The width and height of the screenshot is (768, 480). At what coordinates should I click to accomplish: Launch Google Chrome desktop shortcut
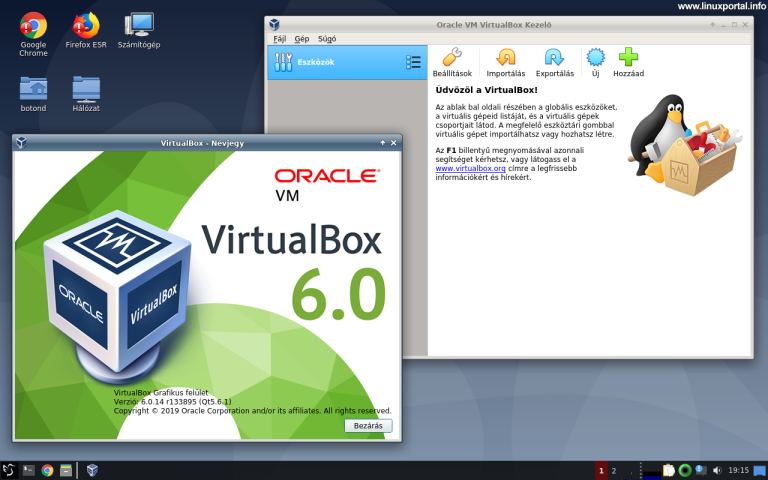pos(33,34)
